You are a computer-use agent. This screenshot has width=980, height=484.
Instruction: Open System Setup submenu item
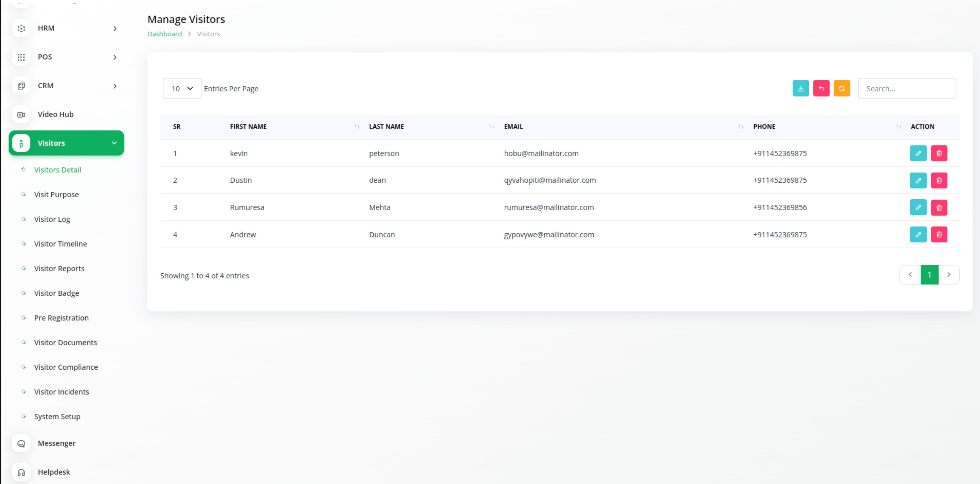pos(57,417)
